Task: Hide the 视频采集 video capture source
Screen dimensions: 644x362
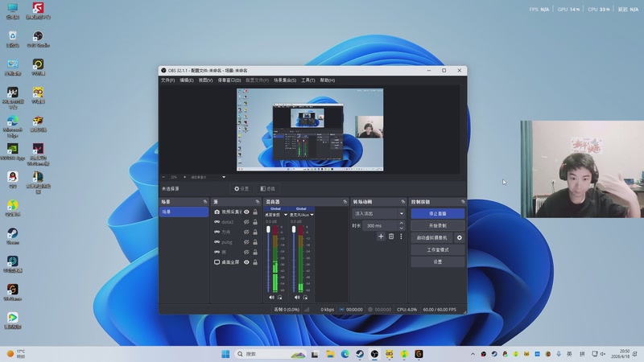Action: pyautogui.click(x=246, y=212)
